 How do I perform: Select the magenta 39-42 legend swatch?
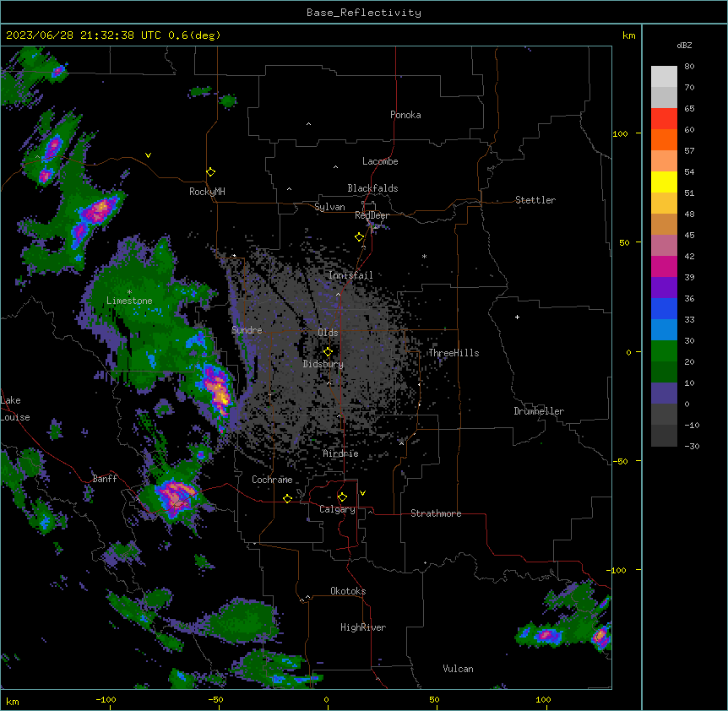click(664, 266)
